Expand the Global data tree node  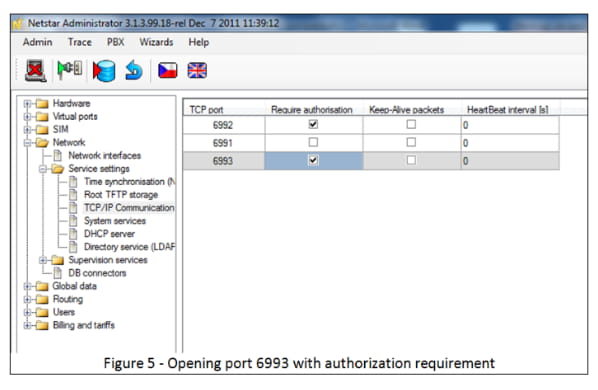coord(27,286)
